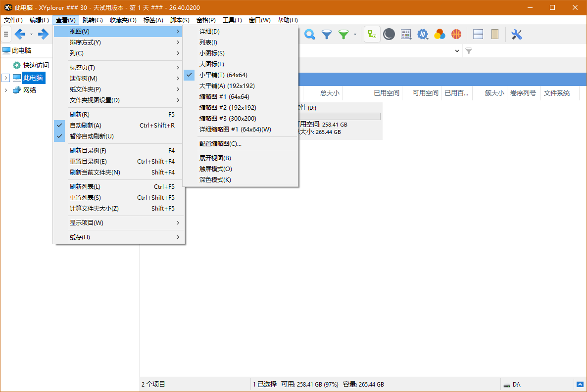587x392 pixels.
Task: Click the hamburger icon left of Back
Action: 6,35
